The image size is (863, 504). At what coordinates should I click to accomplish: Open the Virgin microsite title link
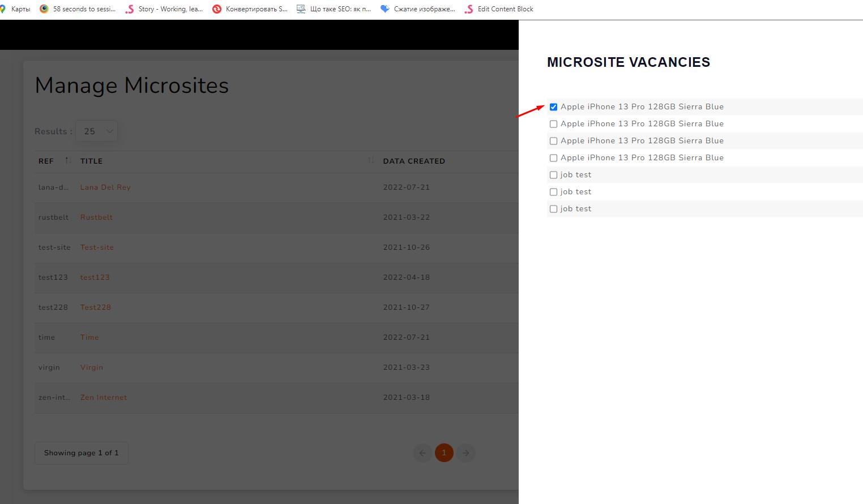[92, 368]
